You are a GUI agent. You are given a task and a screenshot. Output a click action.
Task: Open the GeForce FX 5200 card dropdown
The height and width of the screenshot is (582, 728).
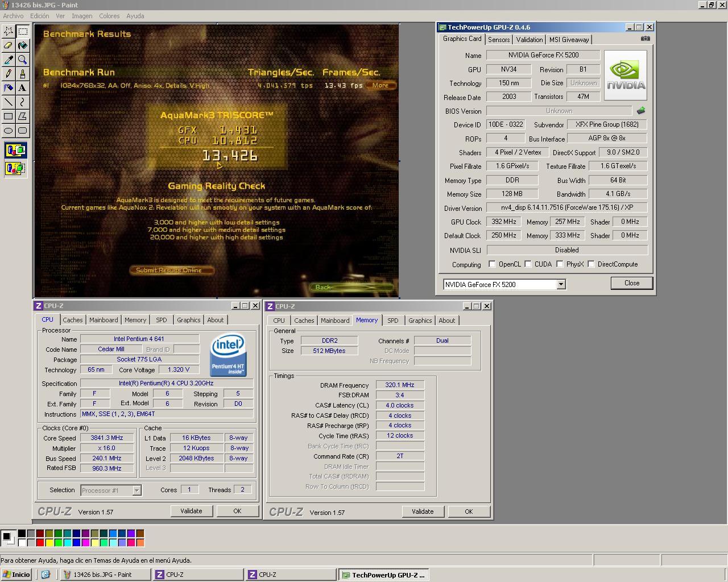click(x=561, y=284)
